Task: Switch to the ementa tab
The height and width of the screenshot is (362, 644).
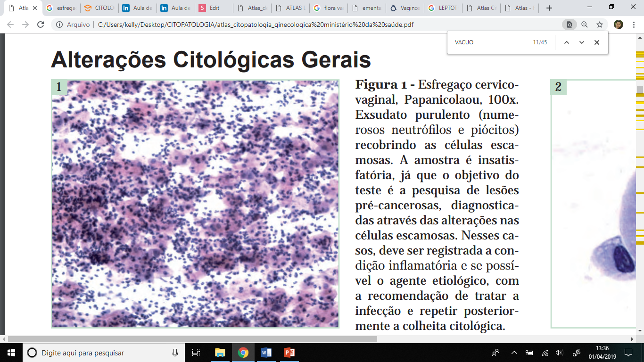Action: pyautogui.click(x=367, y=8)
